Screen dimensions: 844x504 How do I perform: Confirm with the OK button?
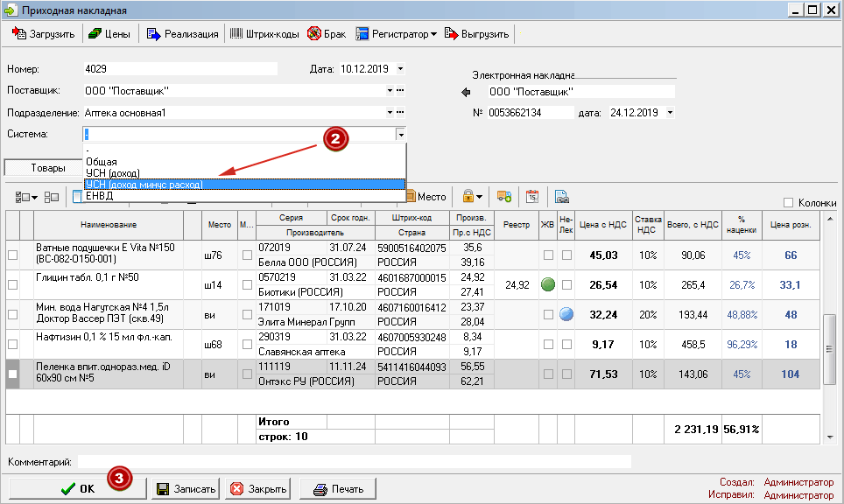click(x=78, y=488)
